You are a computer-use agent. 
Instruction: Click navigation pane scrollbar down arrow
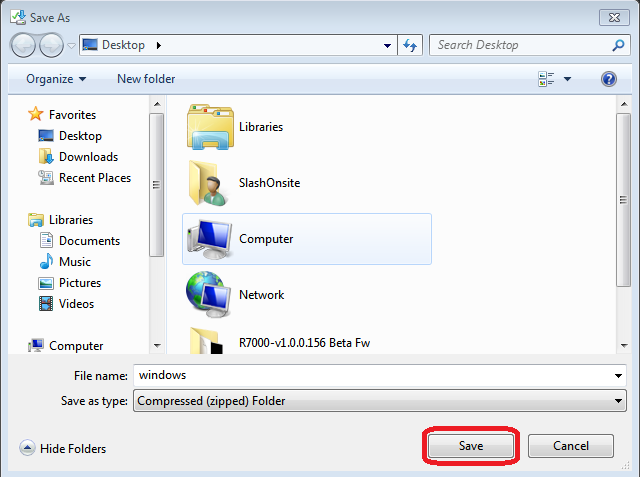point(157,346)
